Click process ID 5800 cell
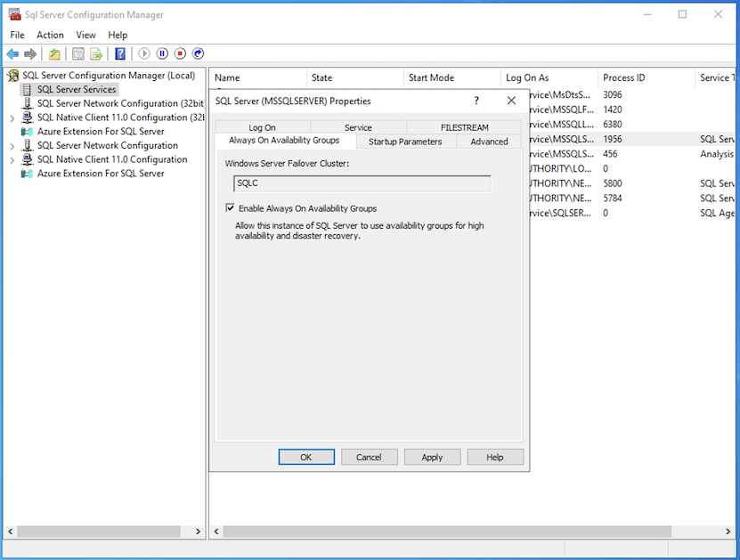Viewport: 740px width, 560px height. (612, 183)
